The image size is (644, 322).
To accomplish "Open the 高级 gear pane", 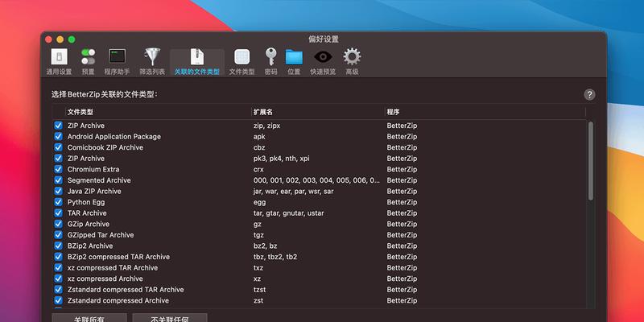I will tap(352, 62).
